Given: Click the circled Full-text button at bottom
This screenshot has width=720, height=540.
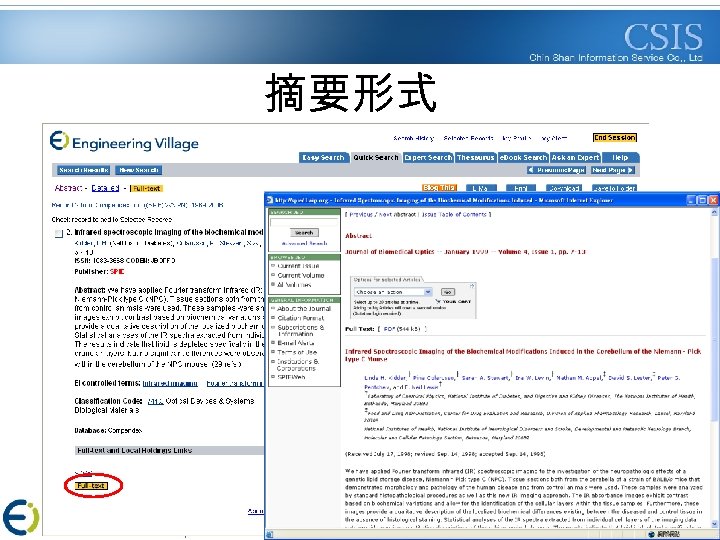Looking at the screenshot, I should (91, 486).
